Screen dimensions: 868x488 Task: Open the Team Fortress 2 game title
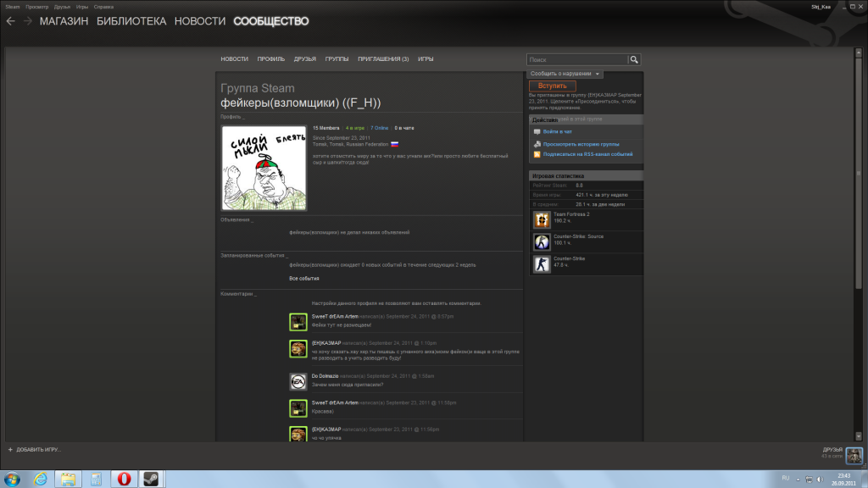coord(571,214)
